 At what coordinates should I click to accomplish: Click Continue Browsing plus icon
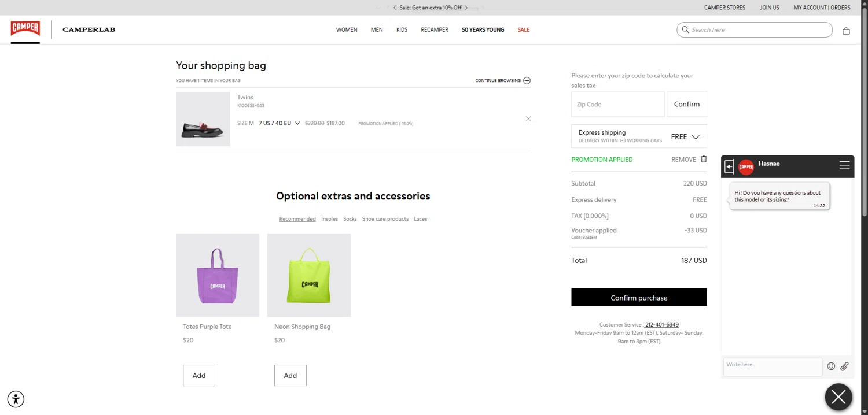click(527, 80)
